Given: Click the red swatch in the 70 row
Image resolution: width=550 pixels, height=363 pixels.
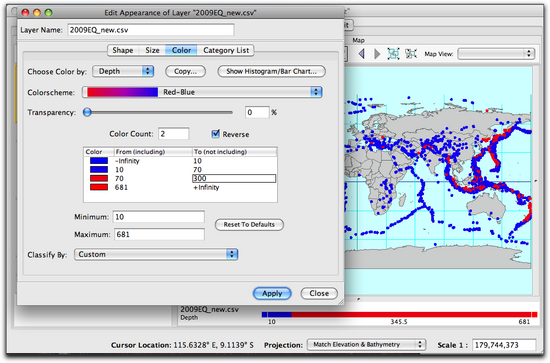Looking at the screenshot, I should coord(99,178).
